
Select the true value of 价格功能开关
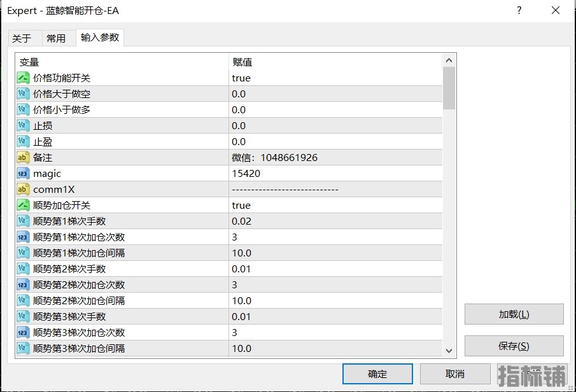click(x=335, y=78)
